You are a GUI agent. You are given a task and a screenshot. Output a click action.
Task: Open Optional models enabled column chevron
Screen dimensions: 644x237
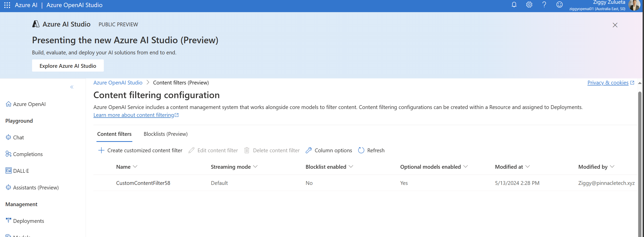point(466,166)
